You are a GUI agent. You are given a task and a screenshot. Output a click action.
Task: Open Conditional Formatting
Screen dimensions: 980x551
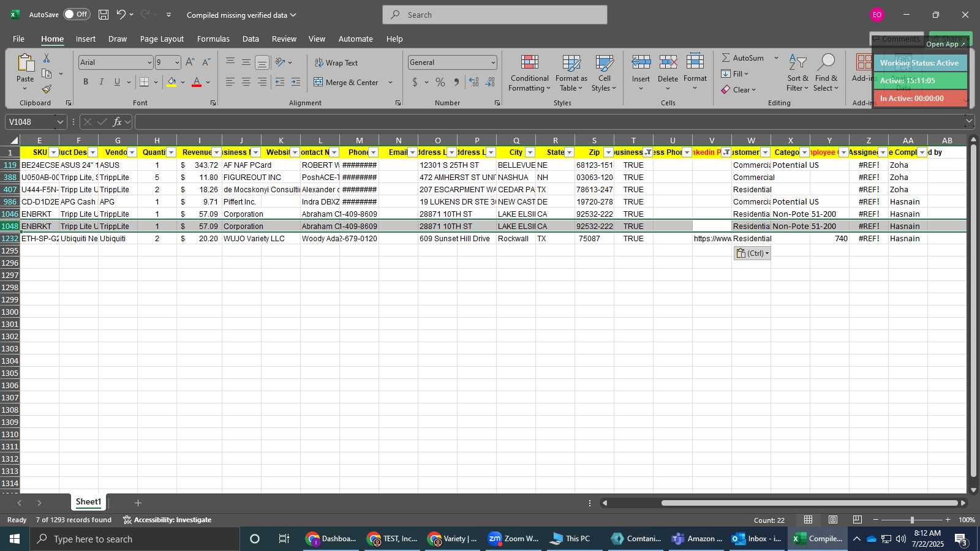[x=529, y=73]
